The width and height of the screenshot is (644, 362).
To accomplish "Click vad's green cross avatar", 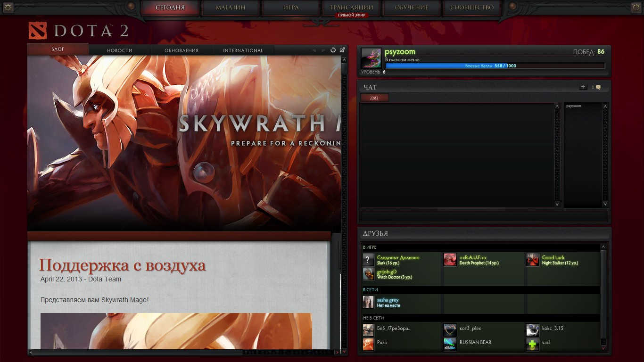I will [x=533, y=344].
